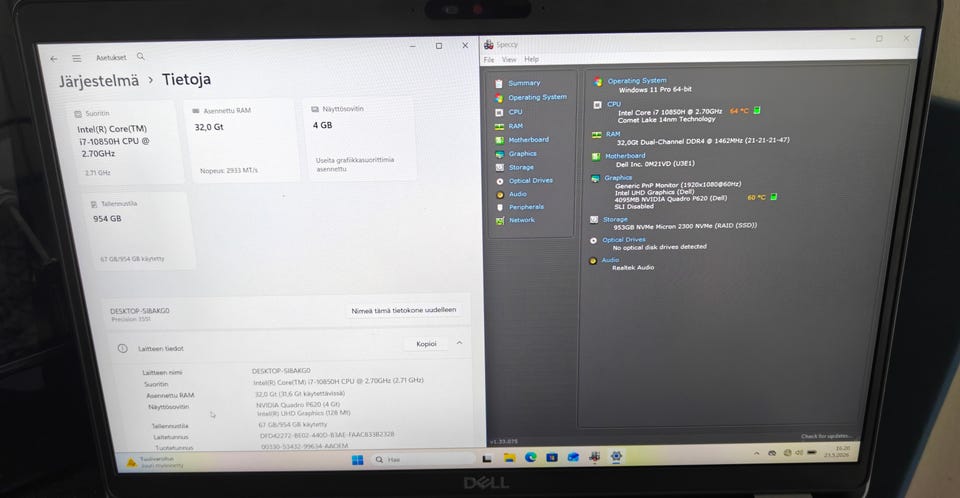The height and width of the screenshot is (498, 960).
Task: Open Storage section in Speccy sidebar
Action: pos(521,167)
